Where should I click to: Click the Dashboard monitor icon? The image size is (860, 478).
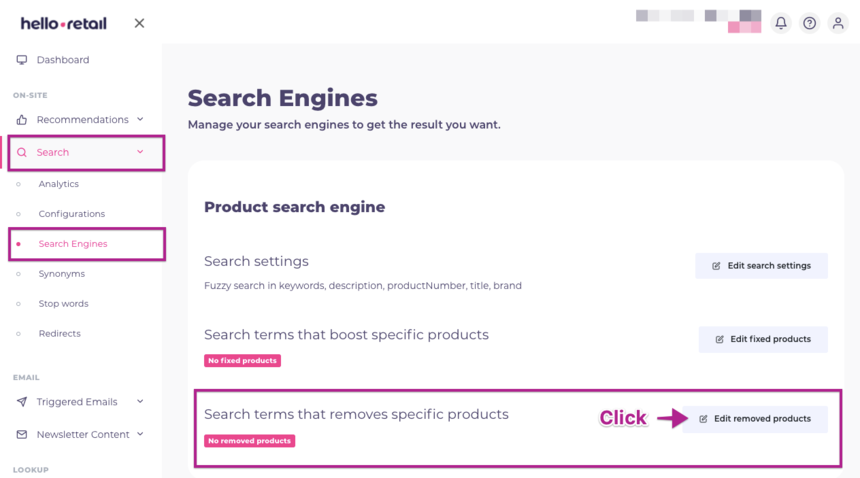[x=22, y=60]
